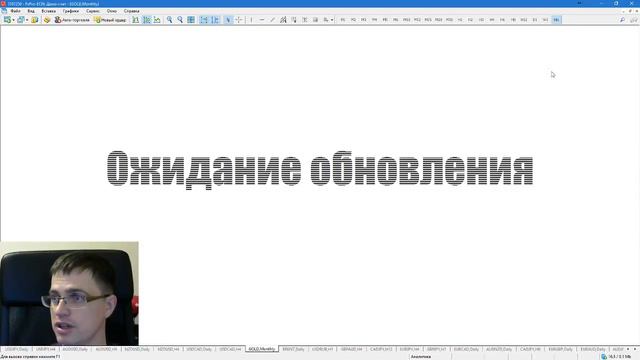Set timeframe to M5
The image size is (640, 360).
[x=385, y=20]
